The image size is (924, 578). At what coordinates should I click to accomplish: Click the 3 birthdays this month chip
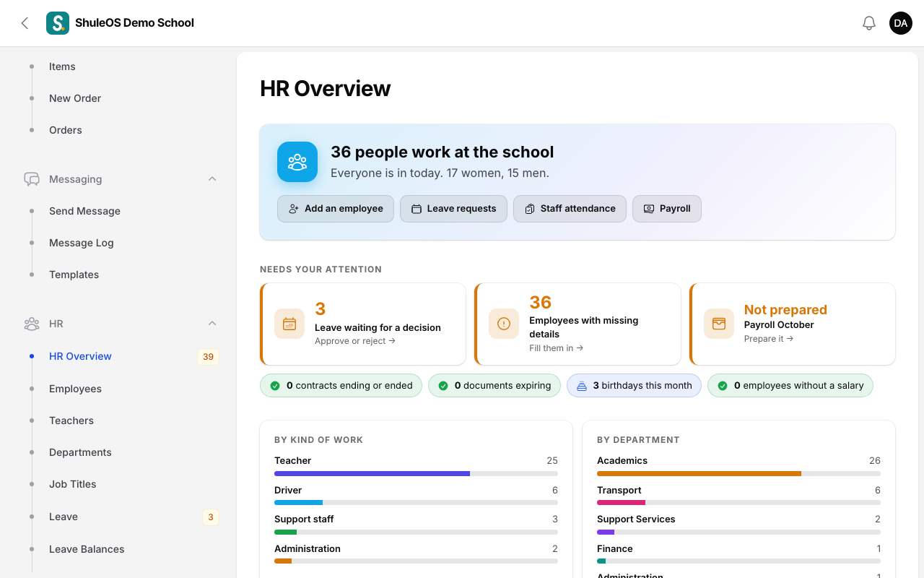coord(634,386)
